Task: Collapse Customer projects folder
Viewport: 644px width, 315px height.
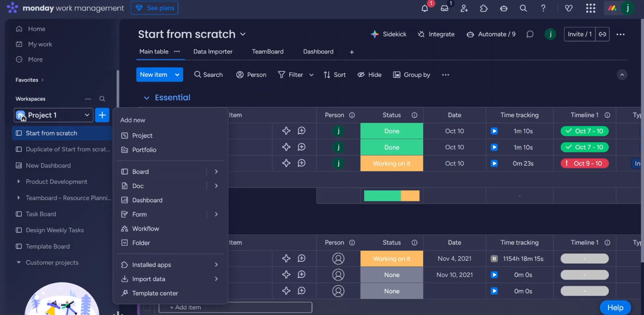Action: pos(19,262)
